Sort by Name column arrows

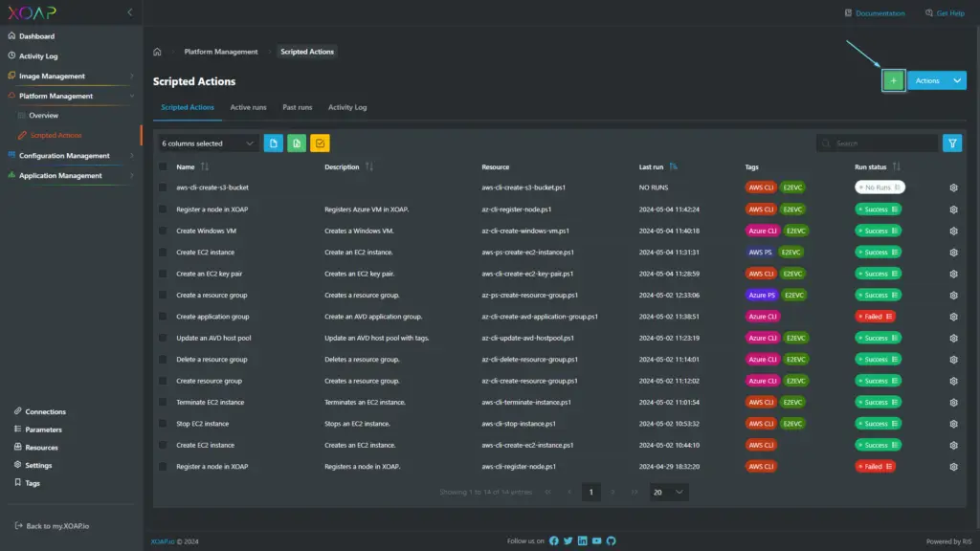pos(205,166)
